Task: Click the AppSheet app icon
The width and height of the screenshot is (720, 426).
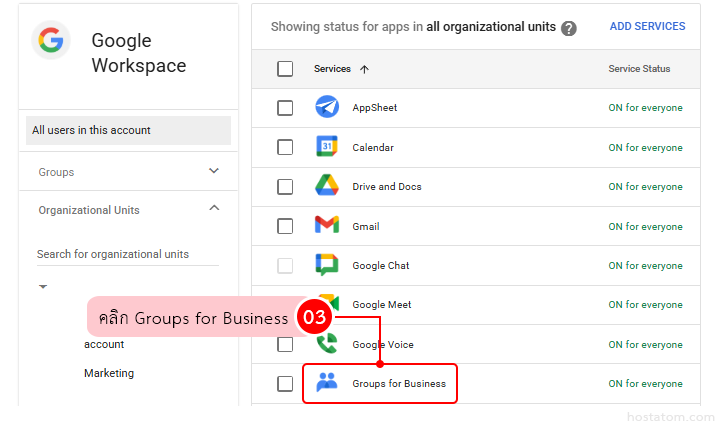Action: (x=327, y=107)
